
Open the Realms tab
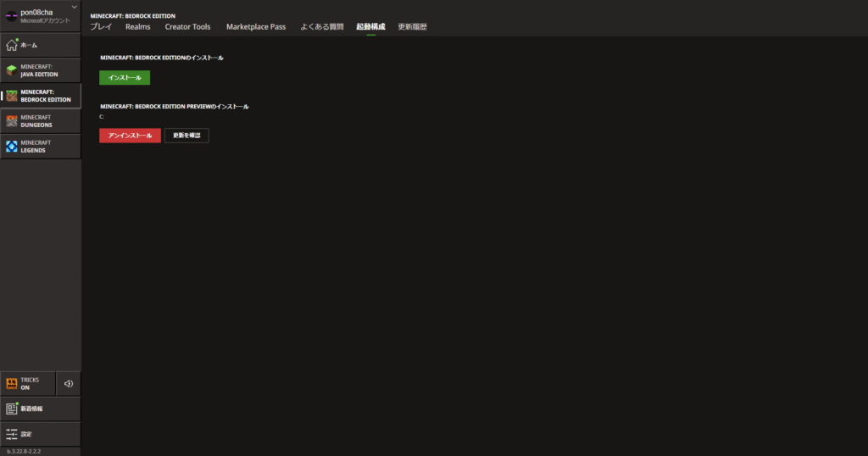click(137, 27)
